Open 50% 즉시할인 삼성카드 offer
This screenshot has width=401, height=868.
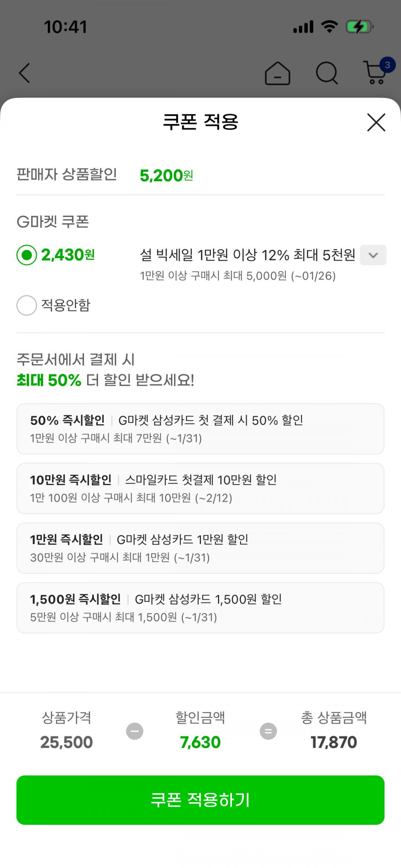click(200, 429)
